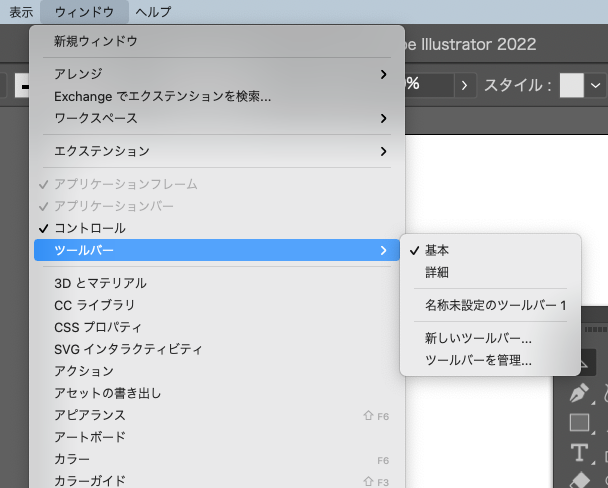Select 名称未設定のツールバー 1
This screenshot has height=488, width=608.
495,305
